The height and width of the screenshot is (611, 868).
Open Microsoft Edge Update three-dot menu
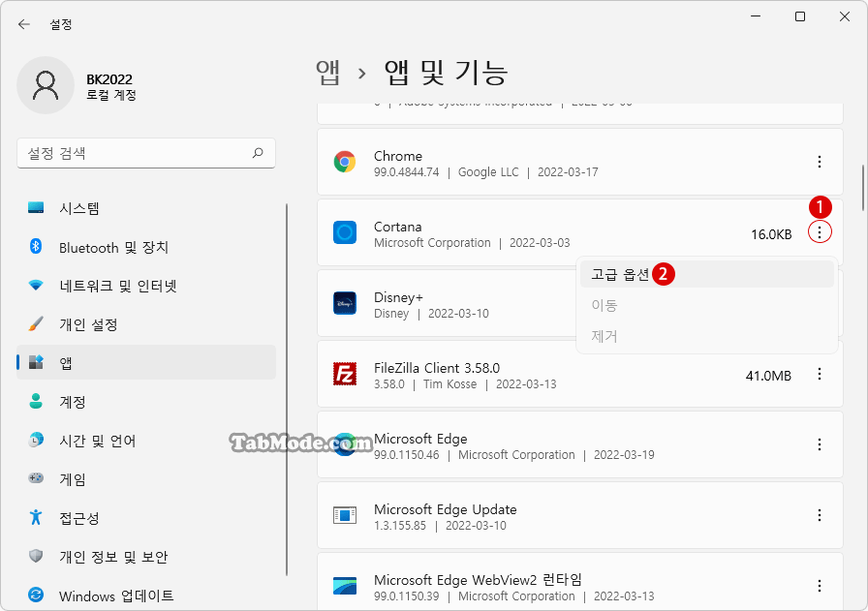(820, 515)
